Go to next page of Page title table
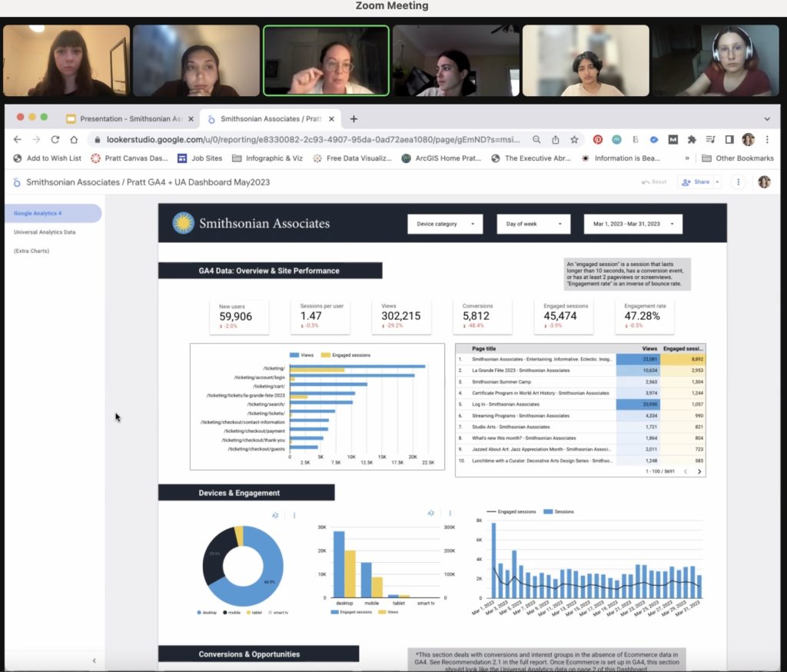The image size is (787, 672). coord(699,471)
